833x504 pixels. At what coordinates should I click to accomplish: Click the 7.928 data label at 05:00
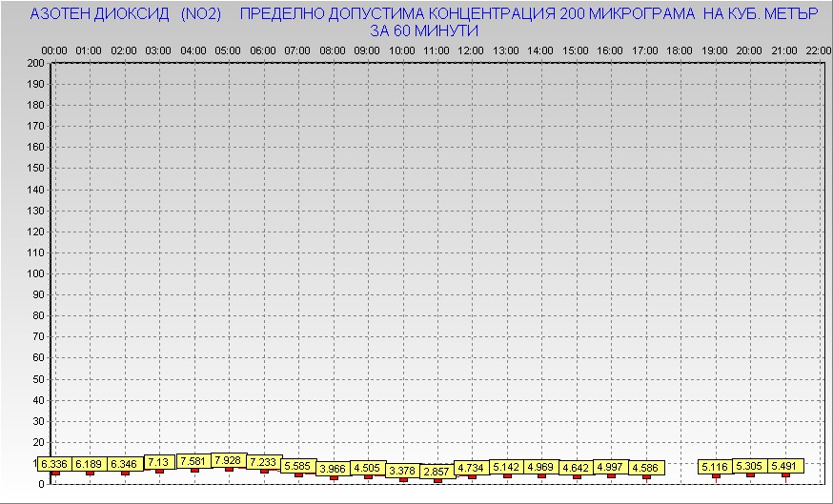229,460
